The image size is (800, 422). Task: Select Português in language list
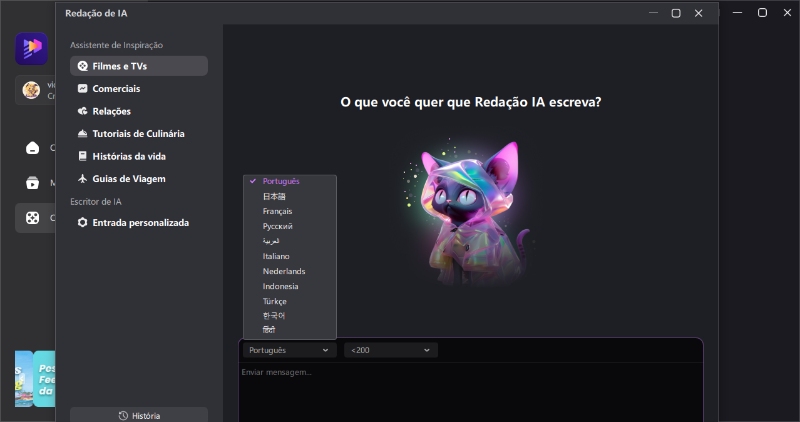281,182
